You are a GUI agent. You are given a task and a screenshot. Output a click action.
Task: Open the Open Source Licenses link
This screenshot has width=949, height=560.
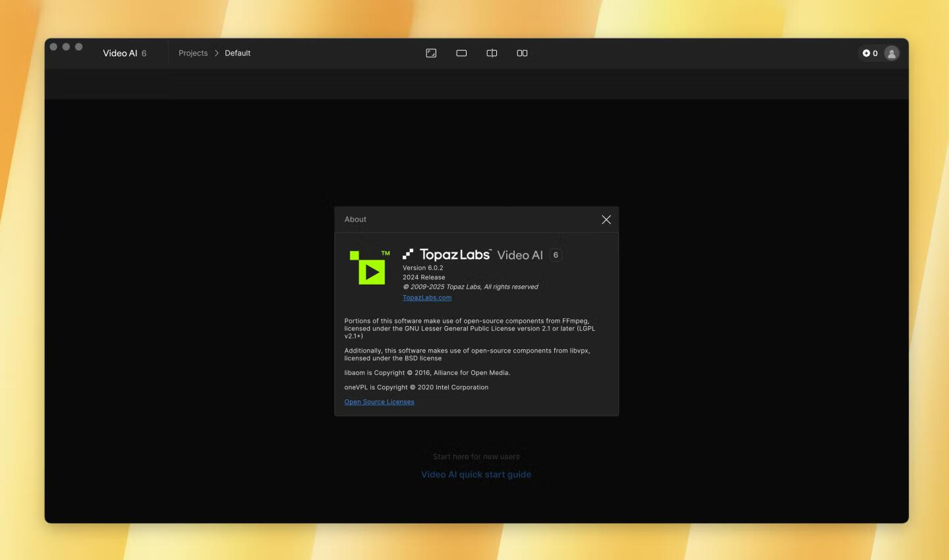(380, 402)
